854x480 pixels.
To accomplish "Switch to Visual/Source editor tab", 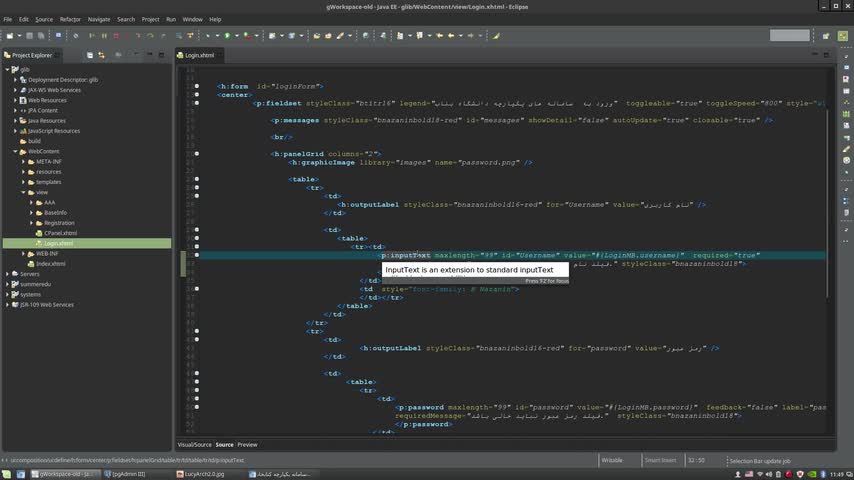I will pos(194,444).
